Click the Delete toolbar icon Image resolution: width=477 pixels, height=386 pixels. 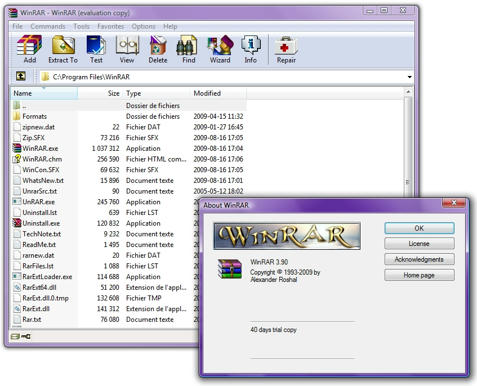pyautogui.click(x=158, y=45)
